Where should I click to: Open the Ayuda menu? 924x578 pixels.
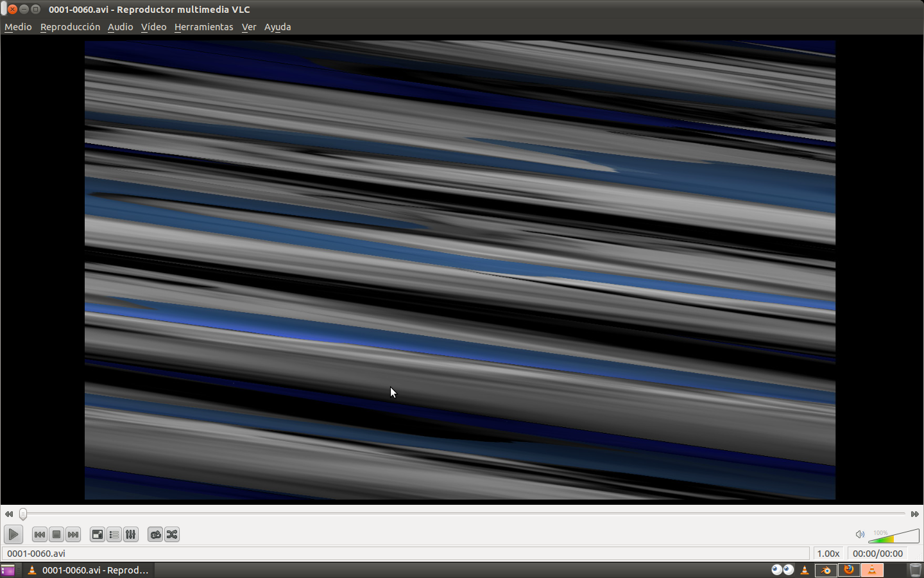coord(277,27)
